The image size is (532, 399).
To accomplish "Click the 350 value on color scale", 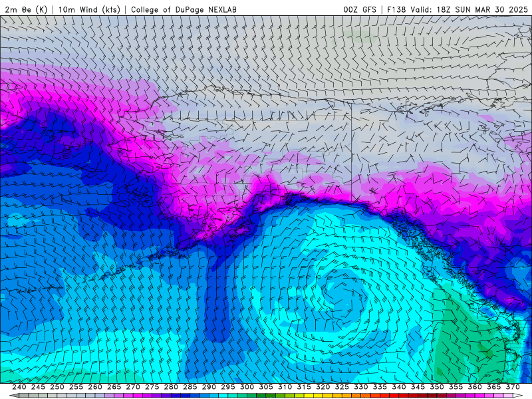I will 437,387.
